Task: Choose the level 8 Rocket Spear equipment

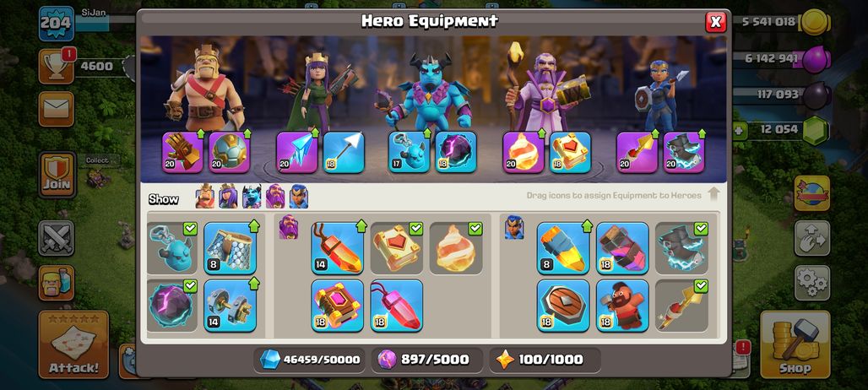Action: 563,248
